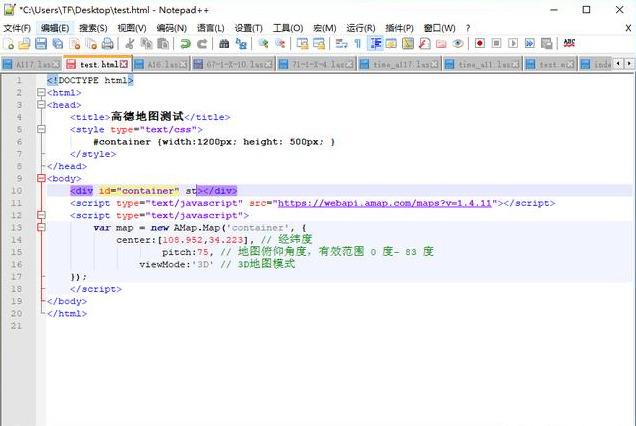Open the Replace dialog icon
Screen dimensions: 636x426
241,43
